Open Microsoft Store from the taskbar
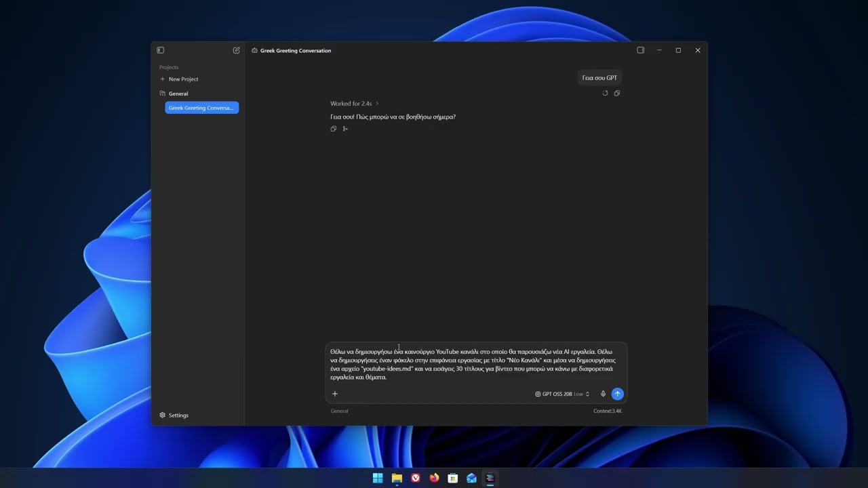868x488 pixels. coord(452,478)
